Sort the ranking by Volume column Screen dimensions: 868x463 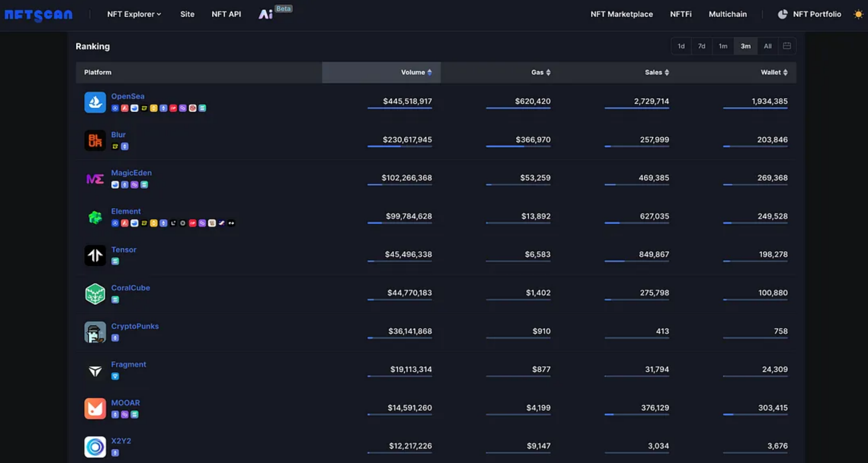[416, 72]
